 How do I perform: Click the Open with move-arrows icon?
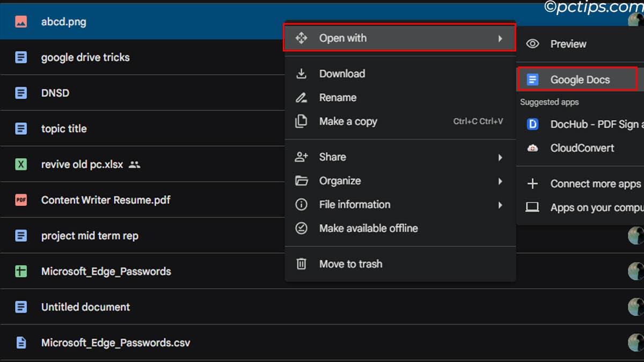302,38
